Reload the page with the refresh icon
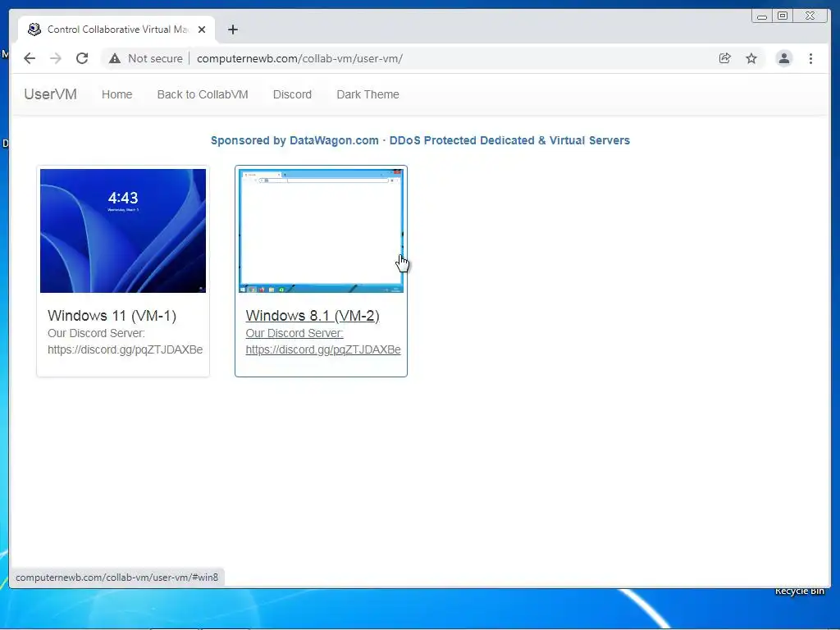This screenshot has height=630, width=840. pos(82,58)
